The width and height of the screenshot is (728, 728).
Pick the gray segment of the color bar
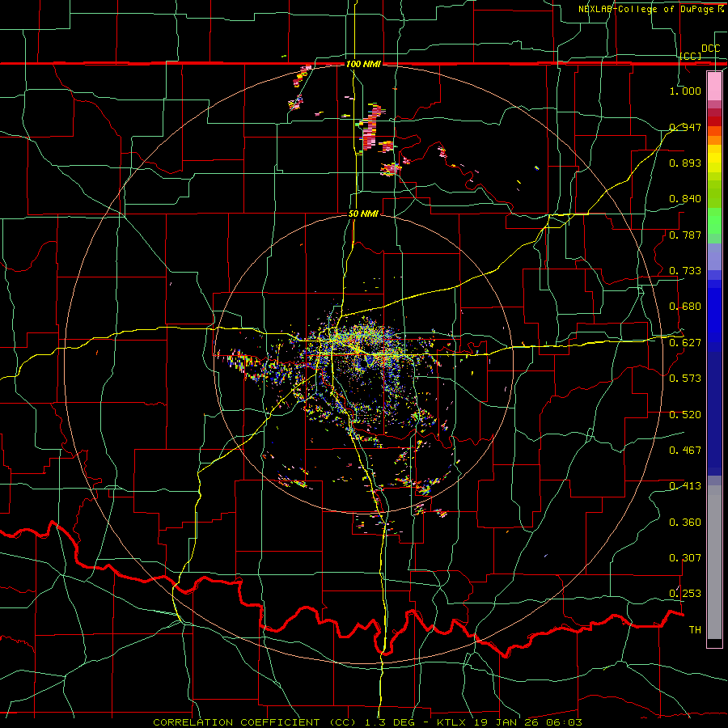714,562
